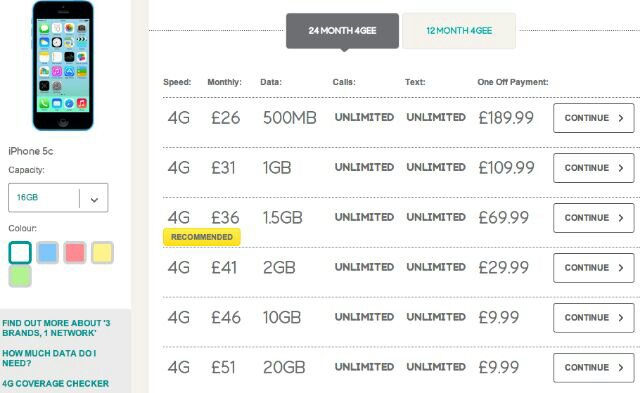This screenshot has width=640, height=393.
Task: Select the yellow colour swatch
Action: 102,253
